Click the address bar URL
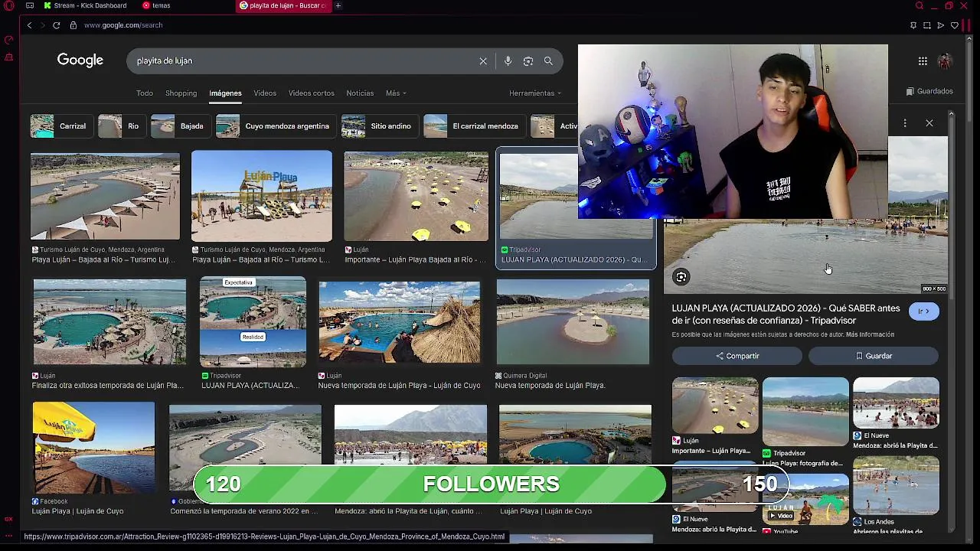Image resolution: width=980 pixels, height=551 pixels. tap(123, 25)
